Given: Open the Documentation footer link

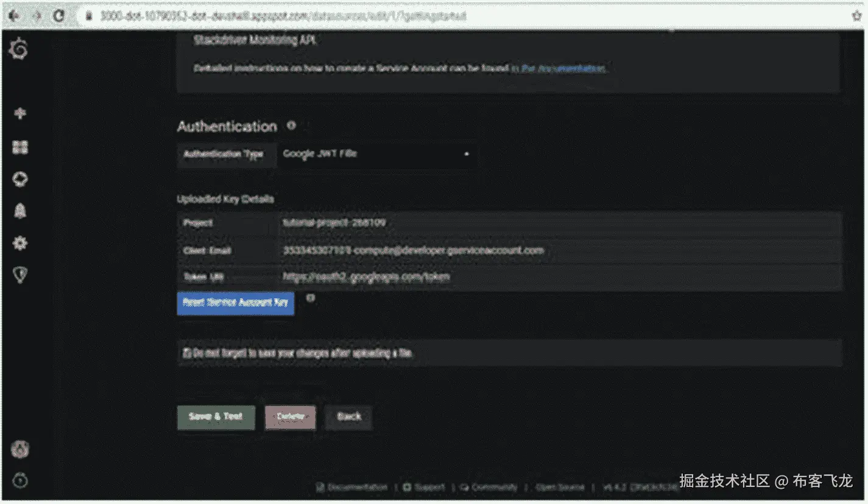Looking at the screenshot, I should click(x=352, y=487).
